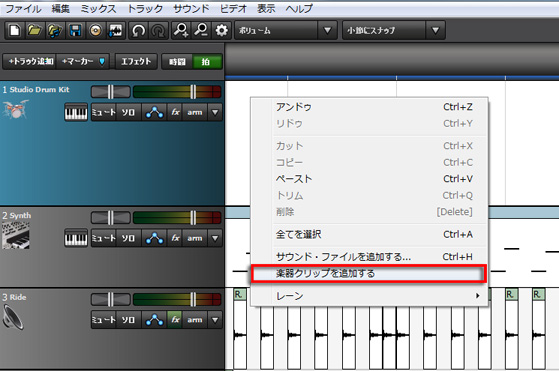Choose 楽器クリップを追加する in context menu
The height and width of the screenshot is (371, 559).
pyautogui.click(x=369, y=273)
